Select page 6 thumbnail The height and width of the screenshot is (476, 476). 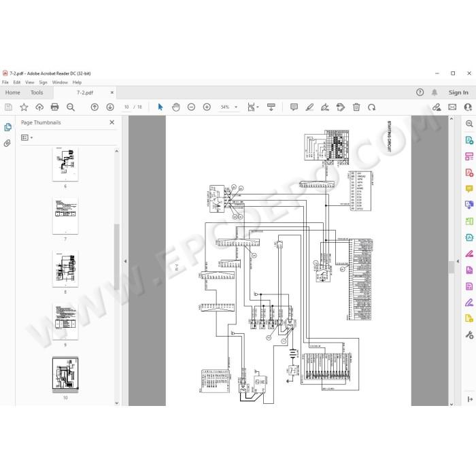65,165
